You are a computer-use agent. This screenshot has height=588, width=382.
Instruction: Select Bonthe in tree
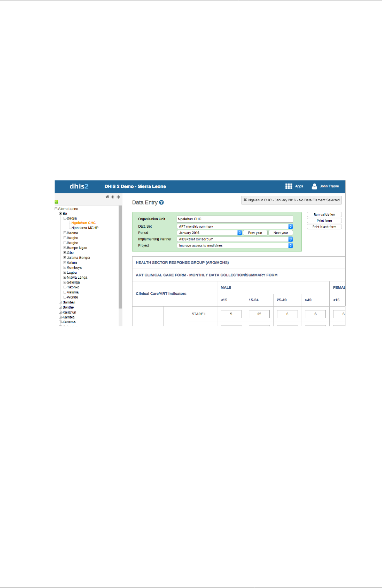click(68, 307)
